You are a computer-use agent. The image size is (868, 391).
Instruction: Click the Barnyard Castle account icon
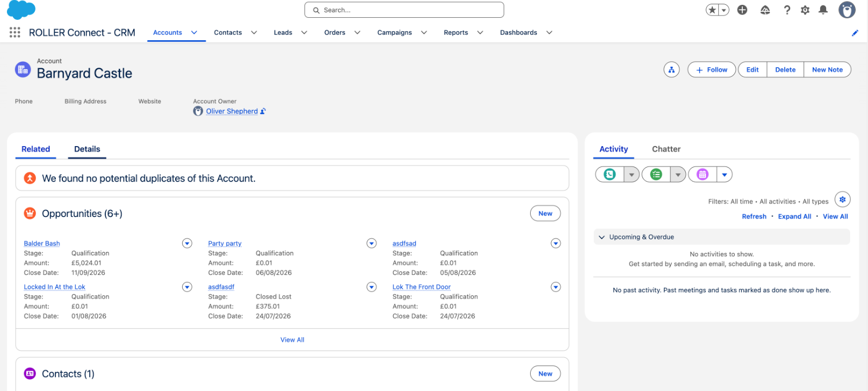(23, 69)
